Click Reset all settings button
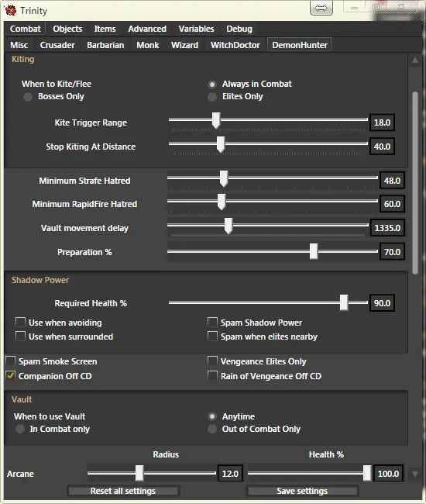Viewport: 426px width, 504px height. [123, 491]
